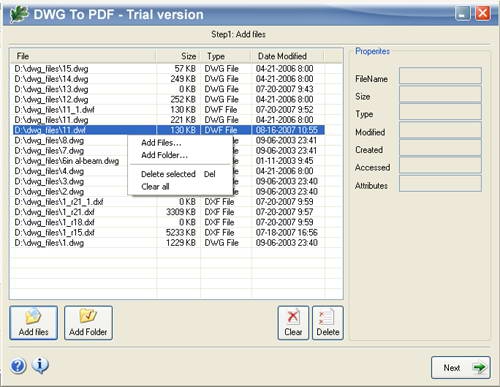Sort by the Type column header
Screen dimensions: 500x387
[x=226, y=56]
